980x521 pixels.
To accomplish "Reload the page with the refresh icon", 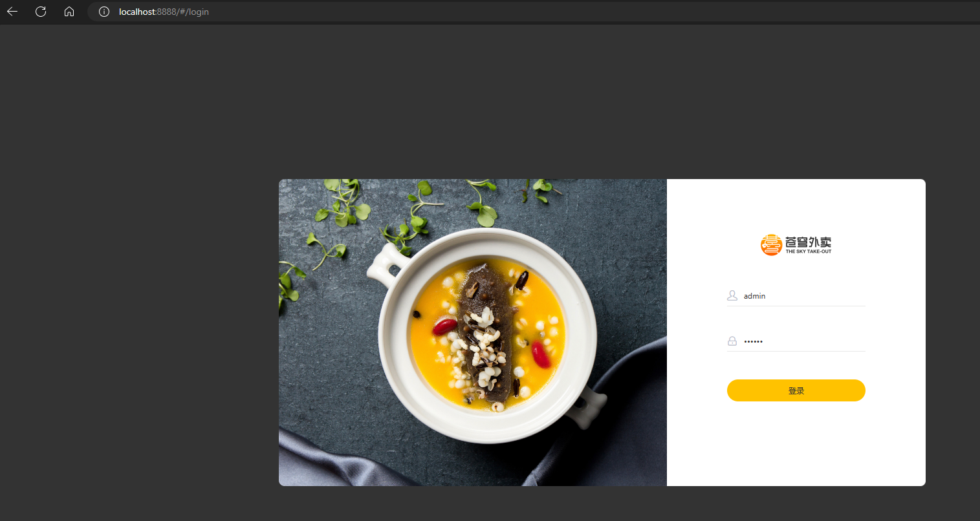I will pyautogui.click(x=41, y=12).
